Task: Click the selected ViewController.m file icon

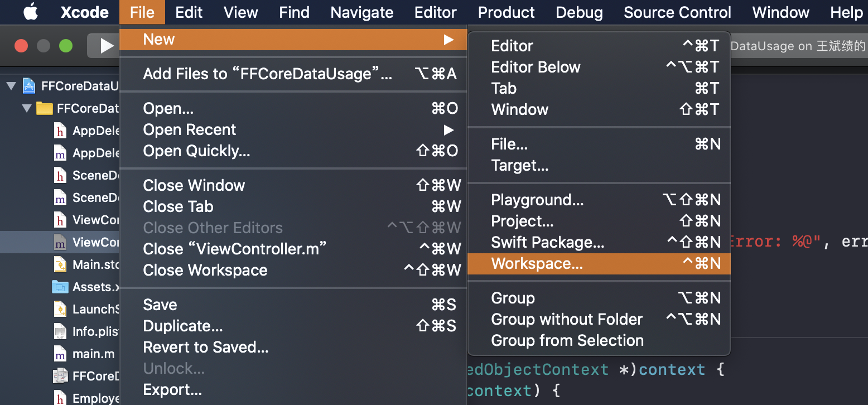Action: 60,242
